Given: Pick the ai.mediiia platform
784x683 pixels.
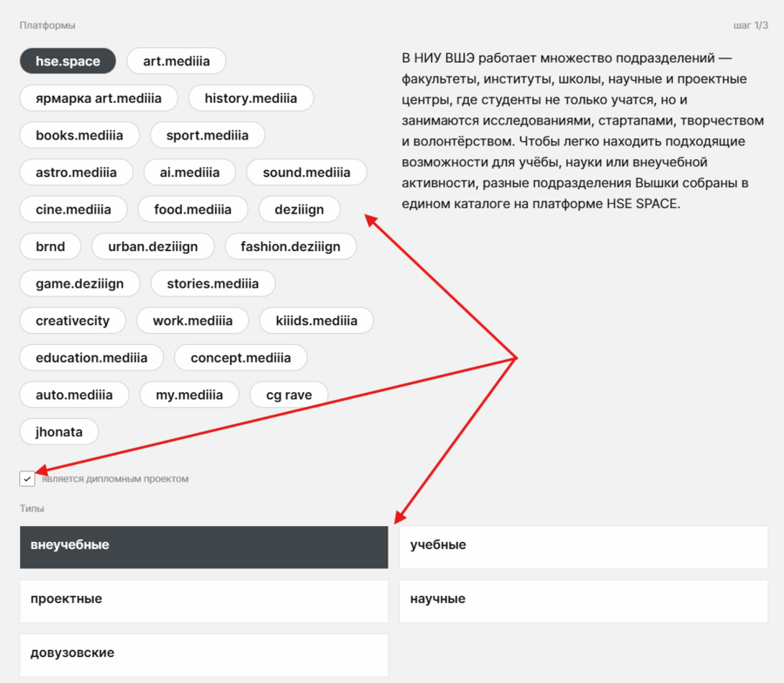Looking at the screenshot, I should [x=190, y=172].
